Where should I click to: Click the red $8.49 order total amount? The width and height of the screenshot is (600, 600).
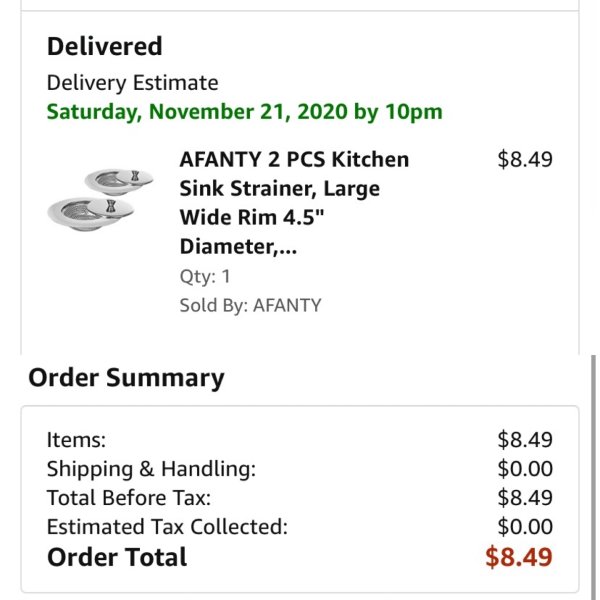click(x=518, y=557)
